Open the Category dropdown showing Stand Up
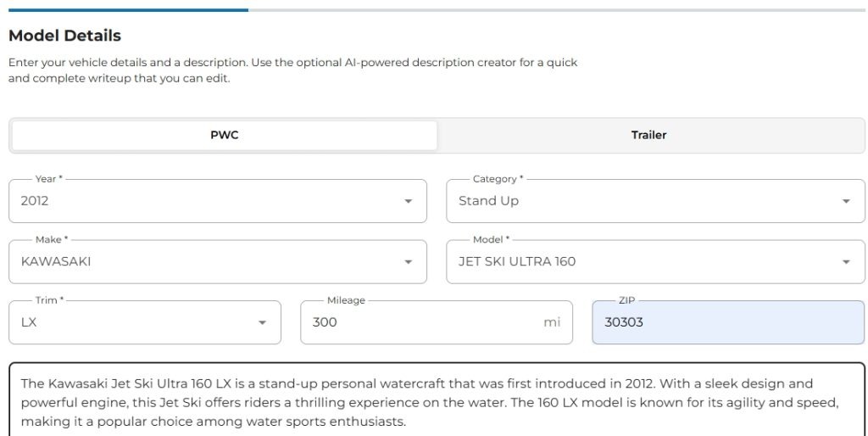 (x=636, y=201)
